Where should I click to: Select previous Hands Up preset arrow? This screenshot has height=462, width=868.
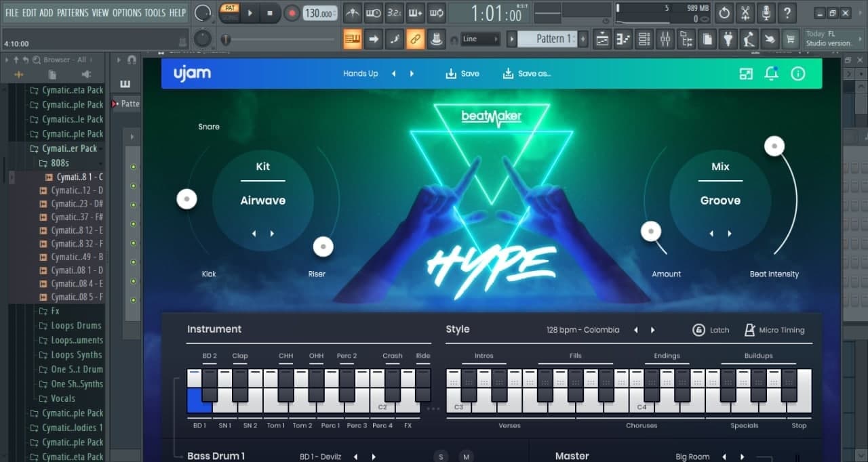point(394,74)
